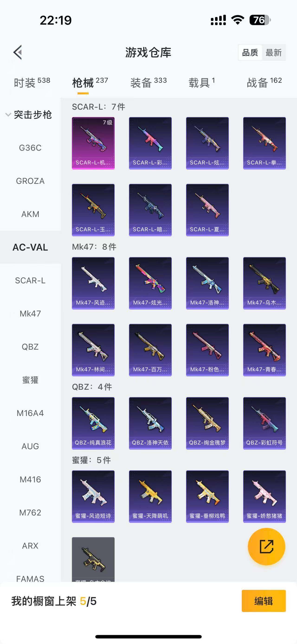Open the orange share floating button
The height and width of the screenshot is (644, 297).
267,546
